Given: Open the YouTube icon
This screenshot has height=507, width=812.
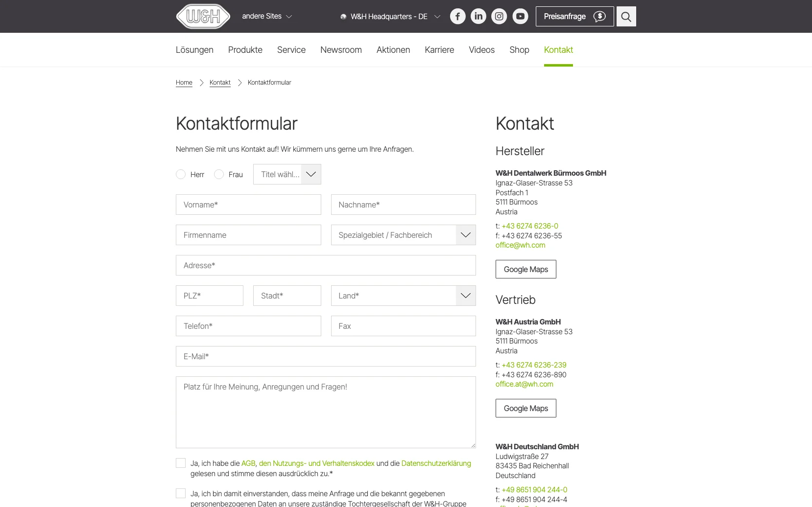Looking at the screenshot, I should click(520, 16).
